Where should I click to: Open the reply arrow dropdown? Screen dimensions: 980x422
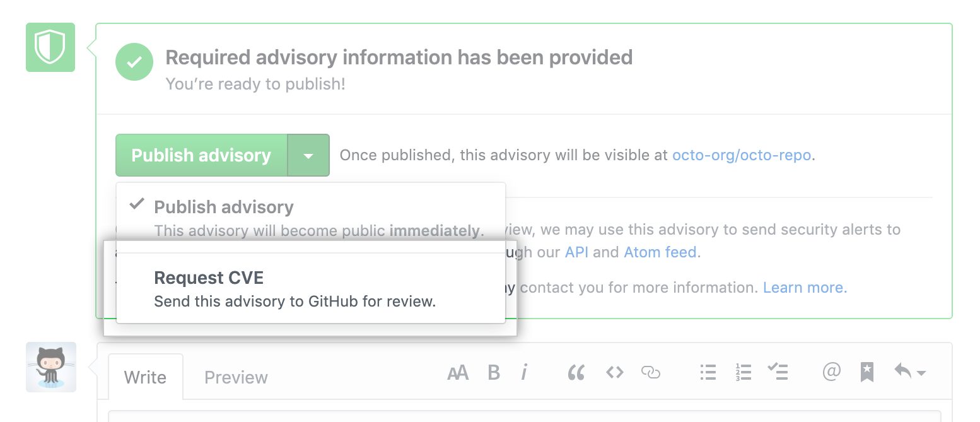coord(909,373)
